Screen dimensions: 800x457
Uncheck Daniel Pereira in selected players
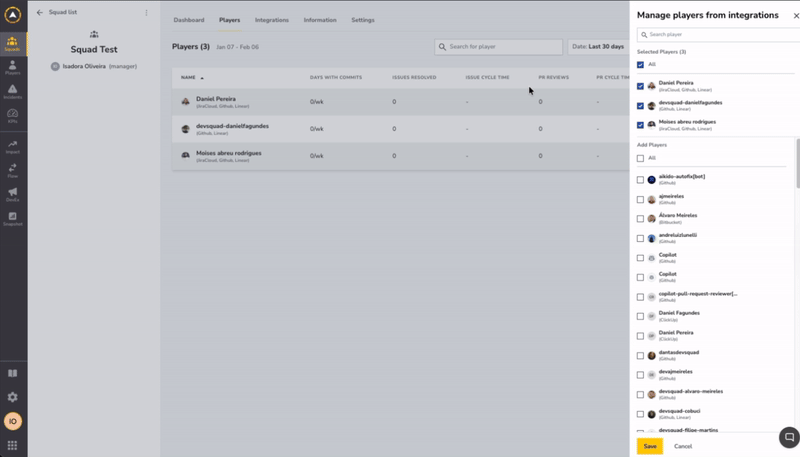click(x=640, y=86)
